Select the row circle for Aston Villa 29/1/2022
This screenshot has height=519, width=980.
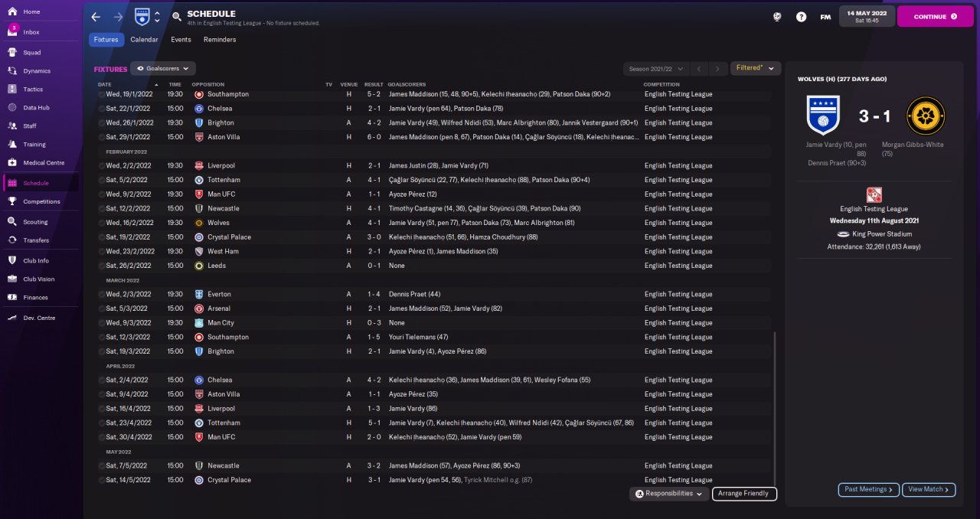(x=101, y=137)
